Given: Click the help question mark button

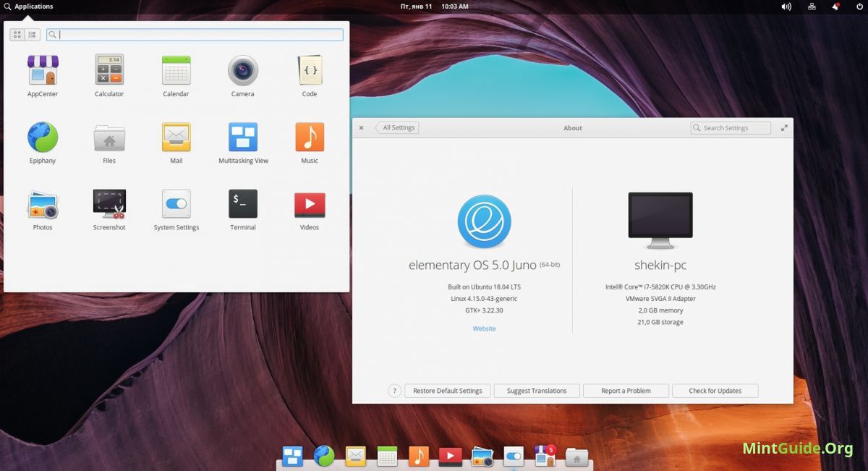Looking at the screenshot, I should click(394, 391).
